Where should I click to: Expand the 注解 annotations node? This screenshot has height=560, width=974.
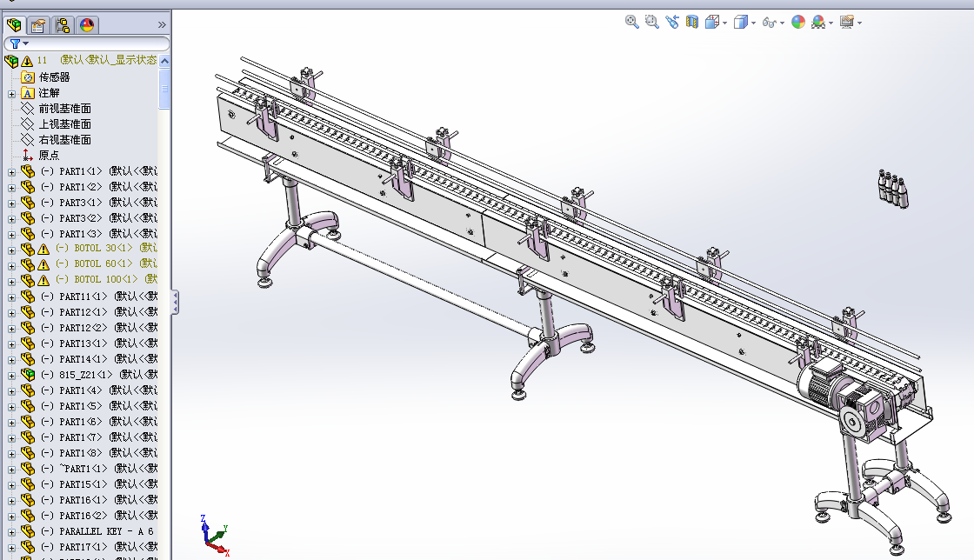pyautogui.click(x=11, y=94)
